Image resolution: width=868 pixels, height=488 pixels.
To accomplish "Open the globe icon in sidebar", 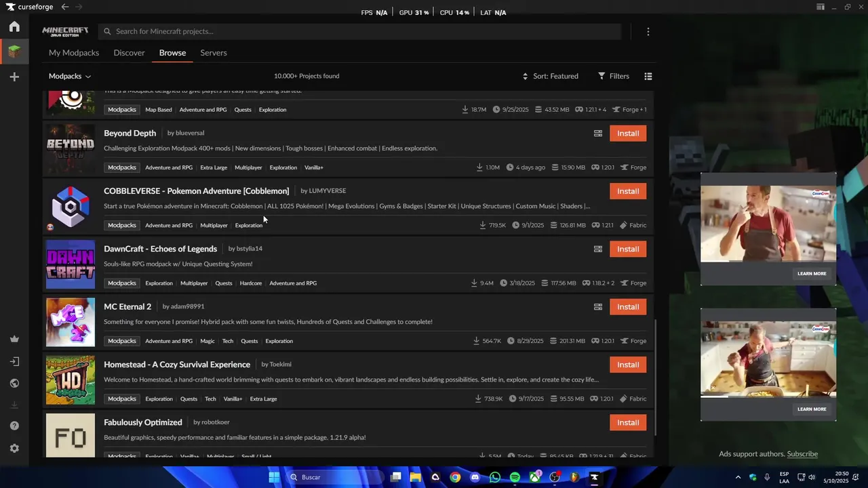I will tap(14, 383).
